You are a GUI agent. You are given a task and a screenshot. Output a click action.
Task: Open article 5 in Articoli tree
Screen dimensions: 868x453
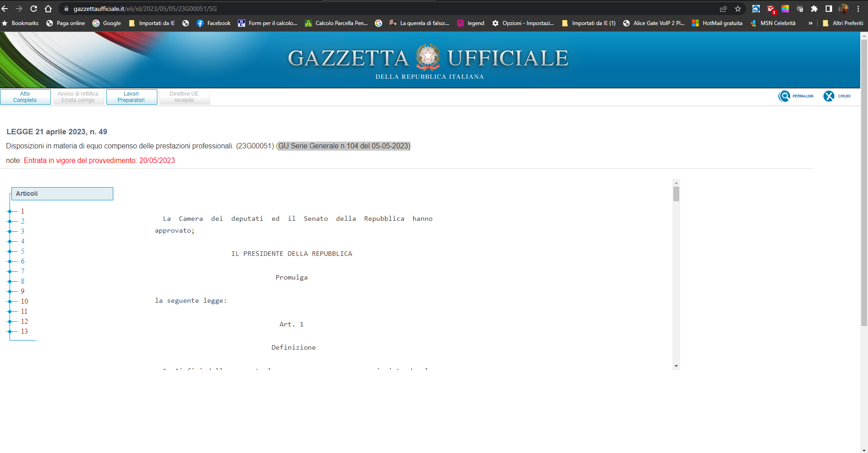[22, 251]
